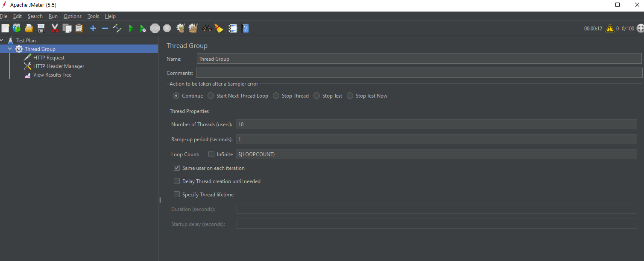
Task: Open help with question mark book icon
Action: [245, 28]
